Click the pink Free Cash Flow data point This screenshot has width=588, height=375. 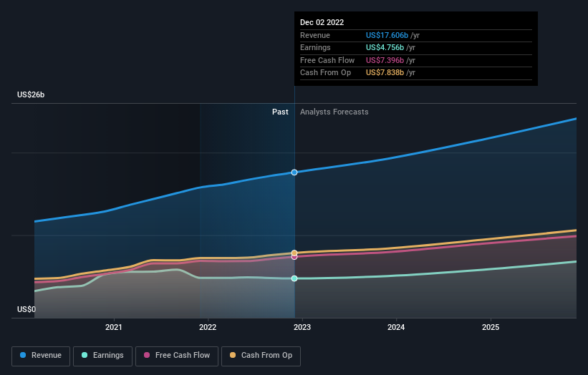coord(294,257)
